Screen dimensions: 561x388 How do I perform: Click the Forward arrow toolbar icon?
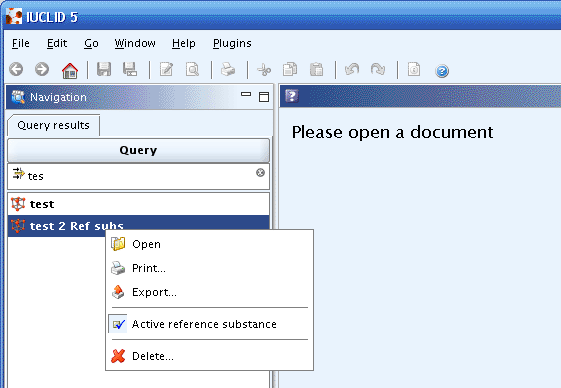point(42,69)
